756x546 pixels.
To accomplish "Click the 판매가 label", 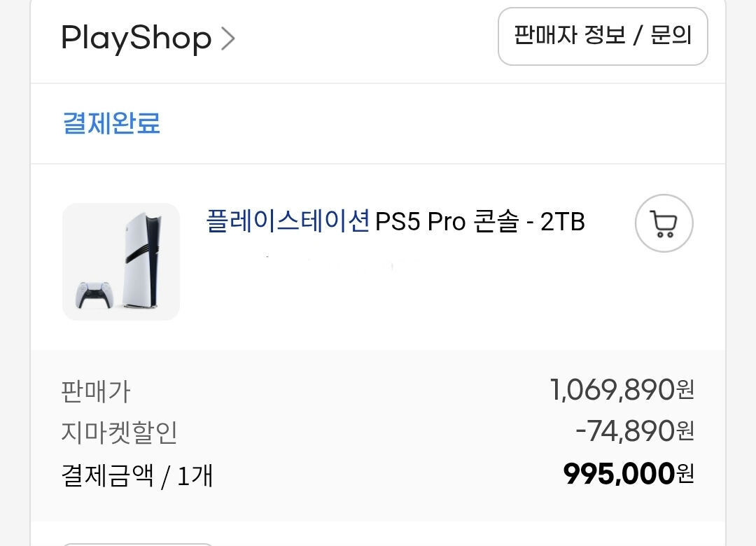I will click(x=96, y=391).
